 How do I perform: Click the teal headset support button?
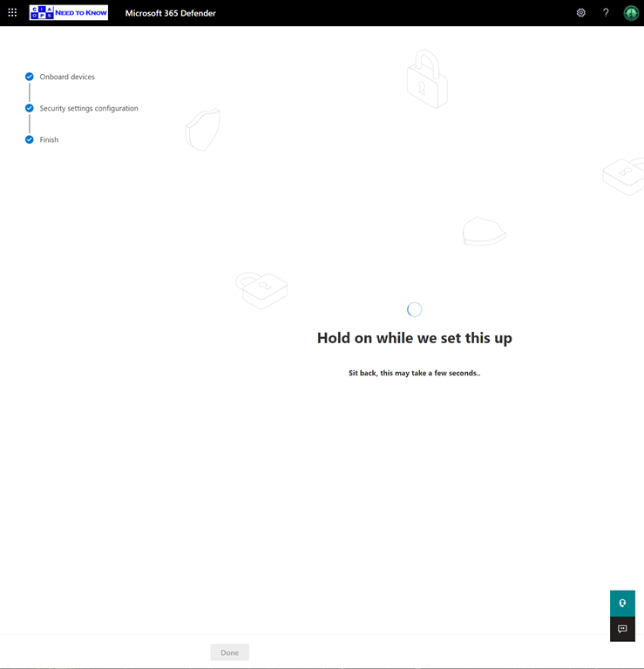(x=622, y=603)
